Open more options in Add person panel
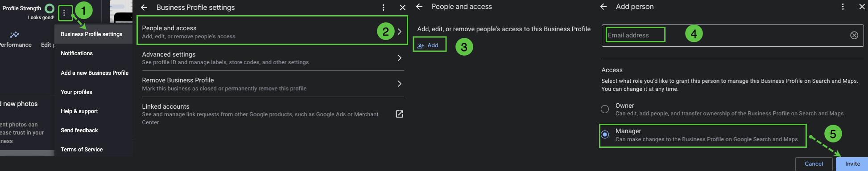 click(x=843, y=7)
